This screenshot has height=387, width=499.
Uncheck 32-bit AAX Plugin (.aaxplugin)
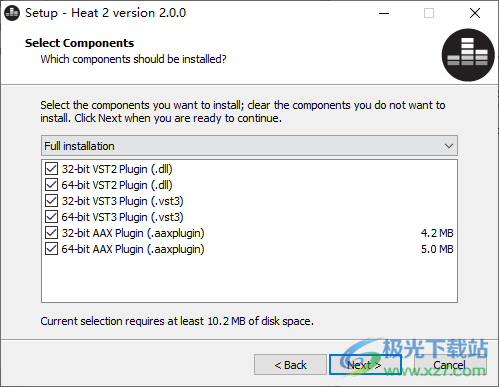pos(51,233)
